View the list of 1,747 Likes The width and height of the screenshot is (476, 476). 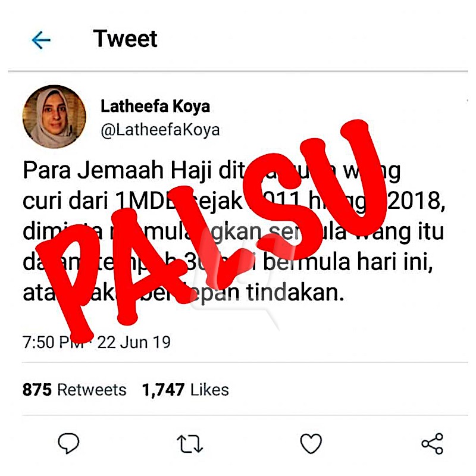coord(185,390)
